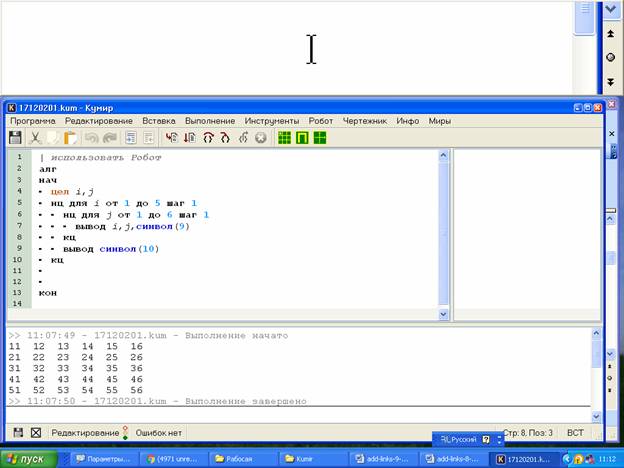Click the top window chevron dropdown button
Viewport: 624px width, 468px height.
[x=610, y=8]
